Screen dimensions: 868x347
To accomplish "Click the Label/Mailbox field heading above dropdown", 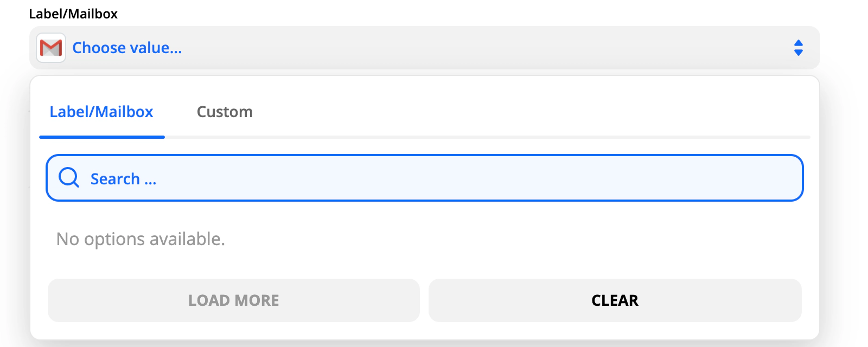I will tap(73, 14).
